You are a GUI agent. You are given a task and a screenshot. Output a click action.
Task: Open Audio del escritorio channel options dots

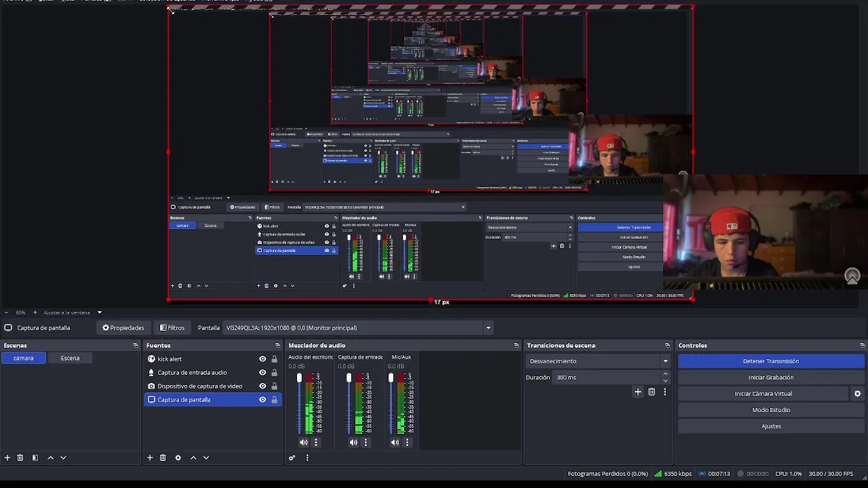point(316,442)
